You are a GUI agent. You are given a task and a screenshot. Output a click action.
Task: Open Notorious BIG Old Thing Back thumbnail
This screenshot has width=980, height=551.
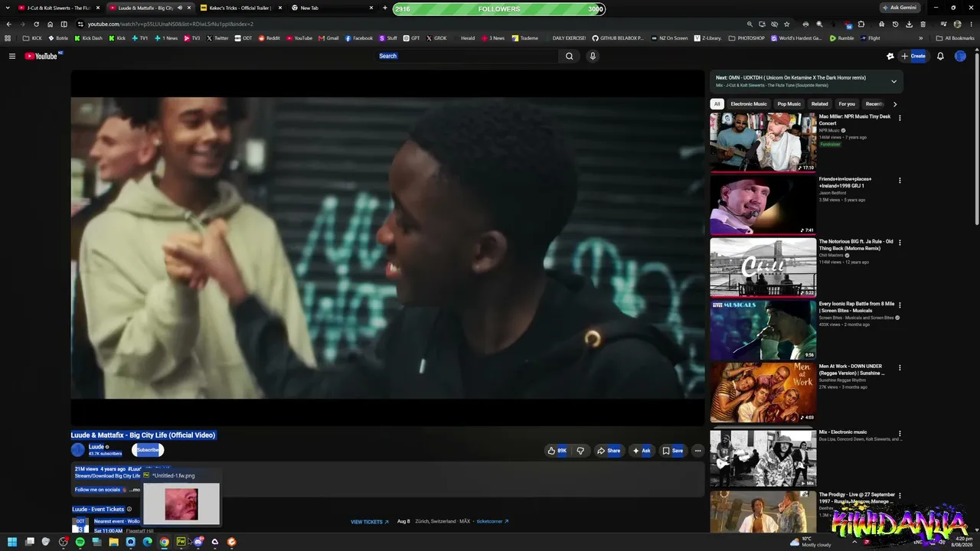763,267
